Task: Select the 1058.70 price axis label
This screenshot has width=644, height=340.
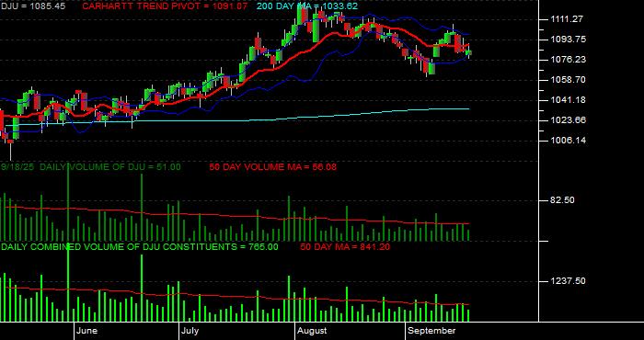Action: 569,80
